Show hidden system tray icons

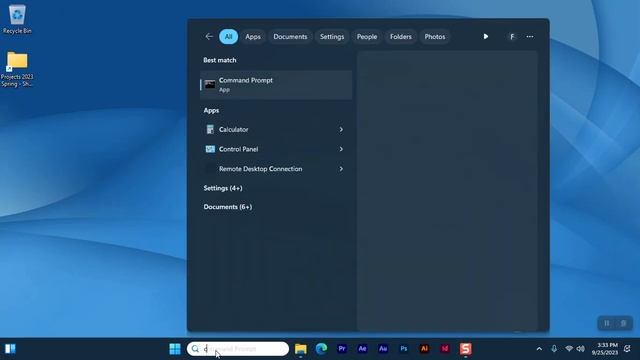539,349
